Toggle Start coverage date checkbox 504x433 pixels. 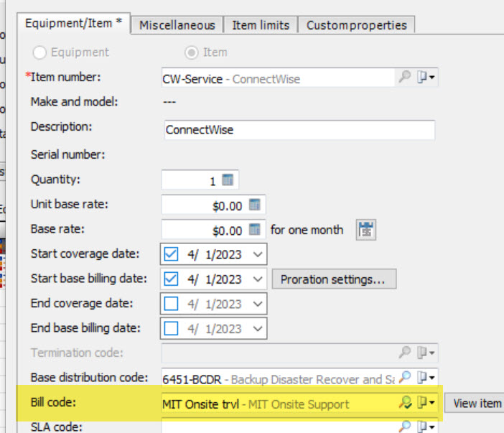(171, 254)
